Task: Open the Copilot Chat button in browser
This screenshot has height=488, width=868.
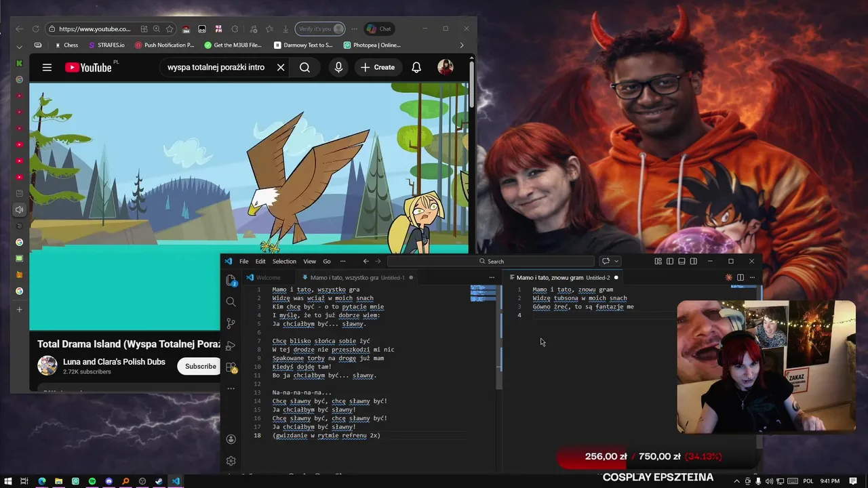Action: [379, 28]
